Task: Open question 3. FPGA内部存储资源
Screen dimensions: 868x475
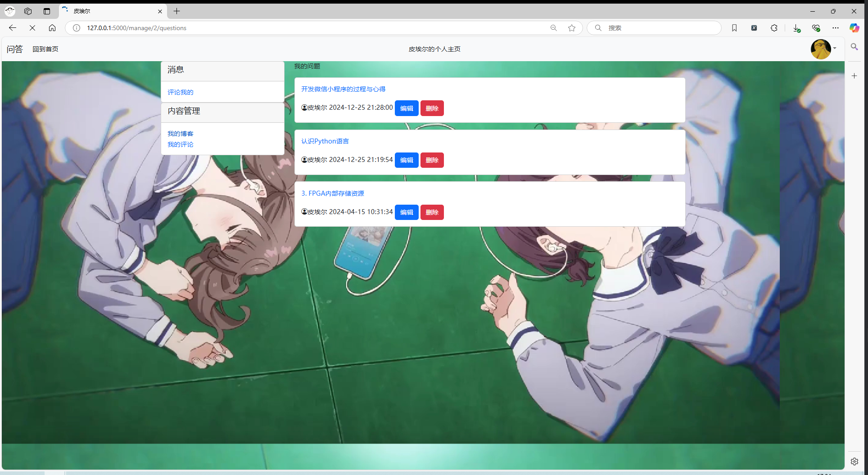Action: (333, 193)
